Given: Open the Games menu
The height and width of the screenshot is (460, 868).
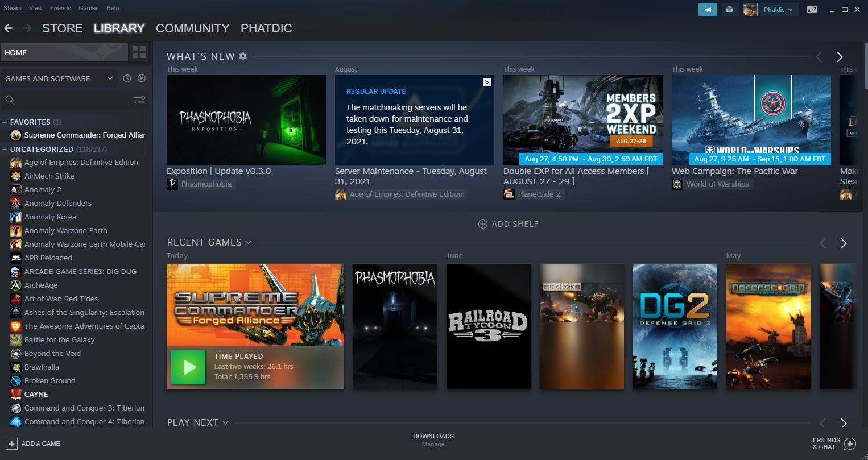Looking at the screenshot, I should [x=88, y=8].
